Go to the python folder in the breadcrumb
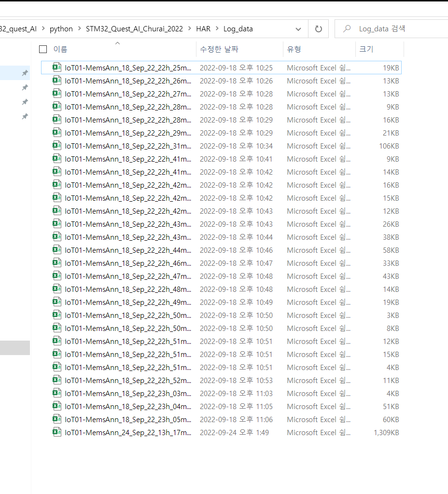This screenshot has width=448, height=494. tap(61, 29)
